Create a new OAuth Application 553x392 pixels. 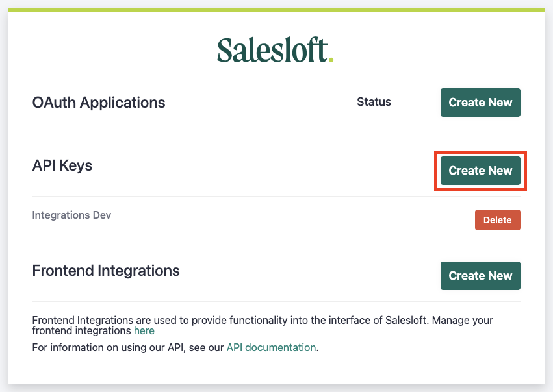480,102
